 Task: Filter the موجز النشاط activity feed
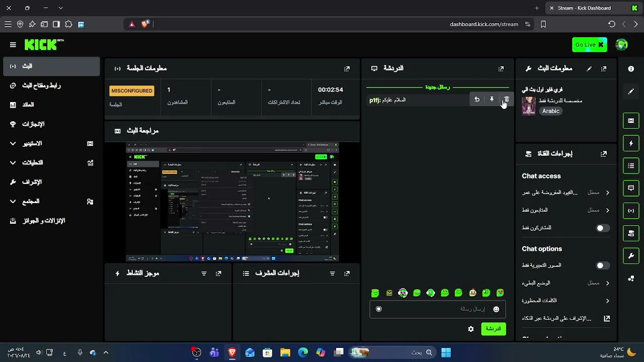click(204, 274)
